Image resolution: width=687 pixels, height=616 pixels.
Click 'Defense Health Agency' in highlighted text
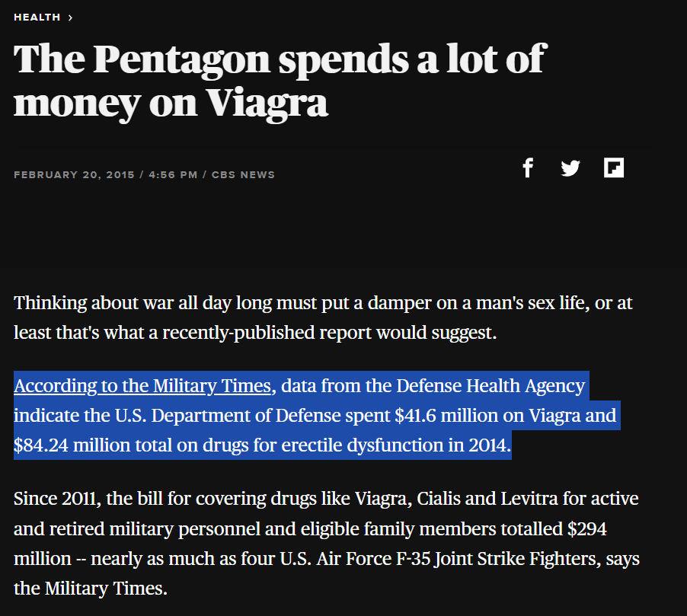[x=490, y=386]
